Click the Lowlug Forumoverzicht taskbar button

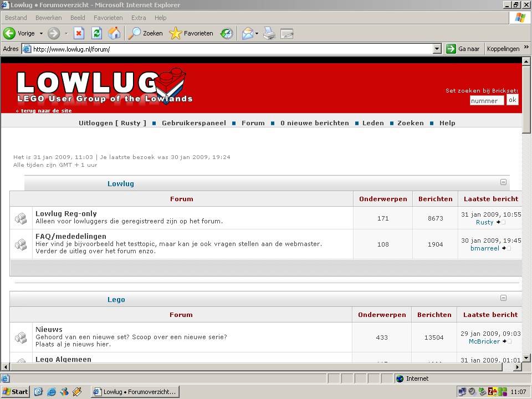135,392
